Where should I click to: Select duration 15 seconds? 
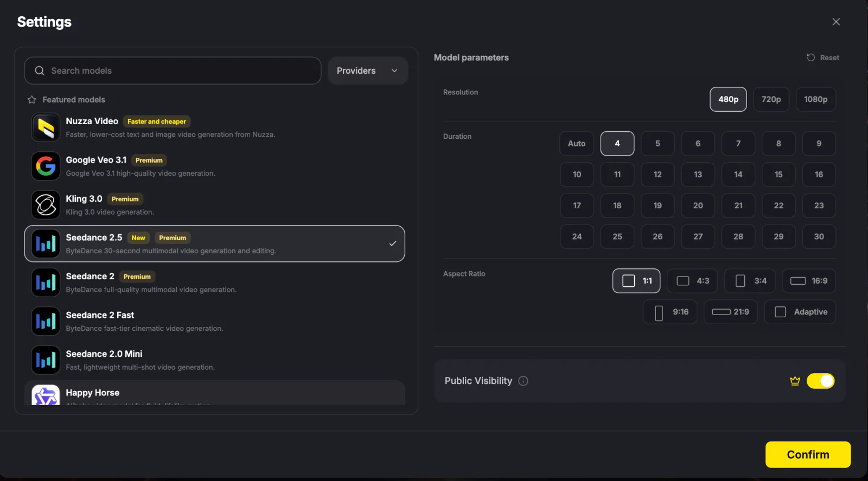[778, 175]
